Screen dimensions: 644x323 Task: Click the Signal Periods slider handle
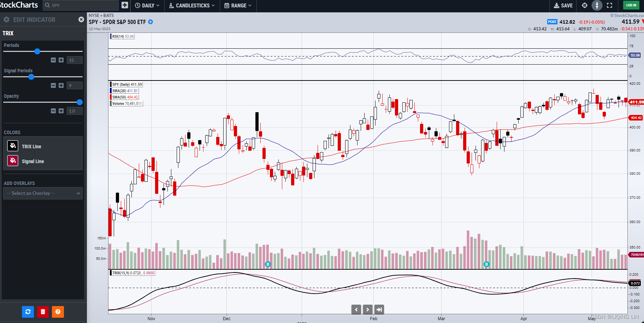click(x=31, y=77)
